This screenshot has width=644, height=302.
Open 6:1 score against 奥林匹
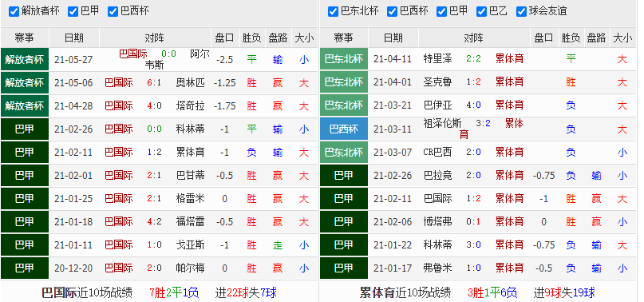(x=154, y=83)
